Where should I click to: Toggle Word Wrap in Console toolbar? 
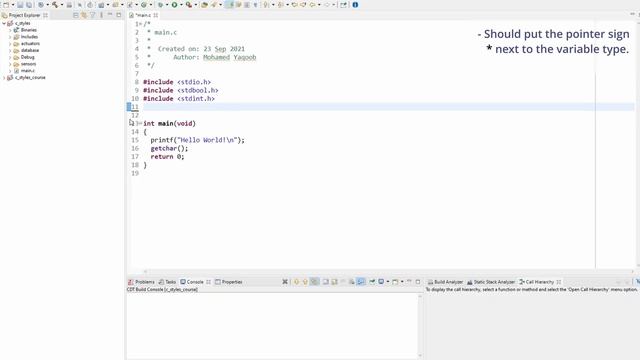[x=361, y=282]
